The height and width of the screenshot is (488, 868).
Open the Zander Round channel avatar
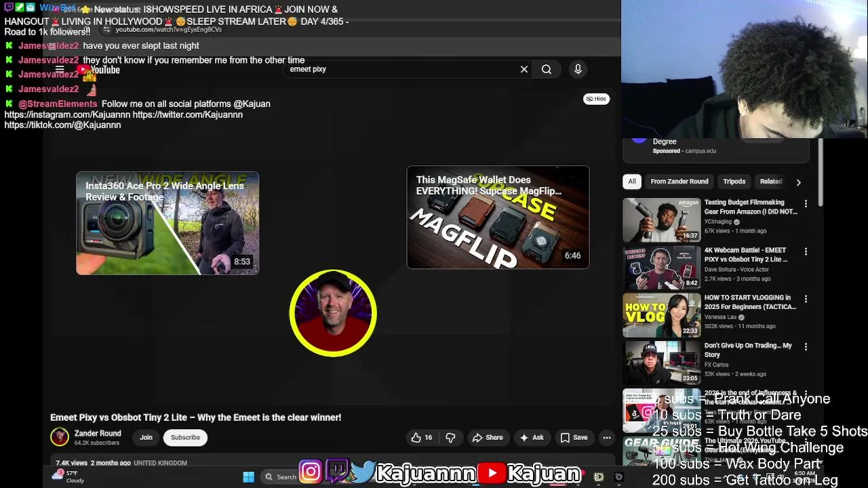(60, 437)
